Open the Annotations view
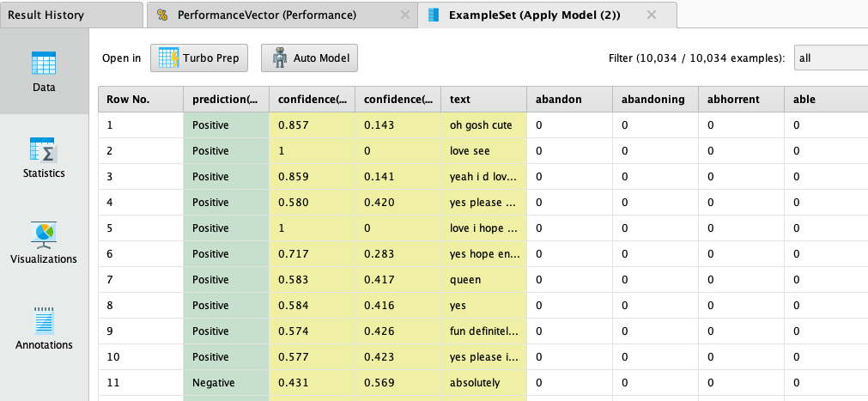Viewport: 868px width, 401px height. tap(44, 329)
